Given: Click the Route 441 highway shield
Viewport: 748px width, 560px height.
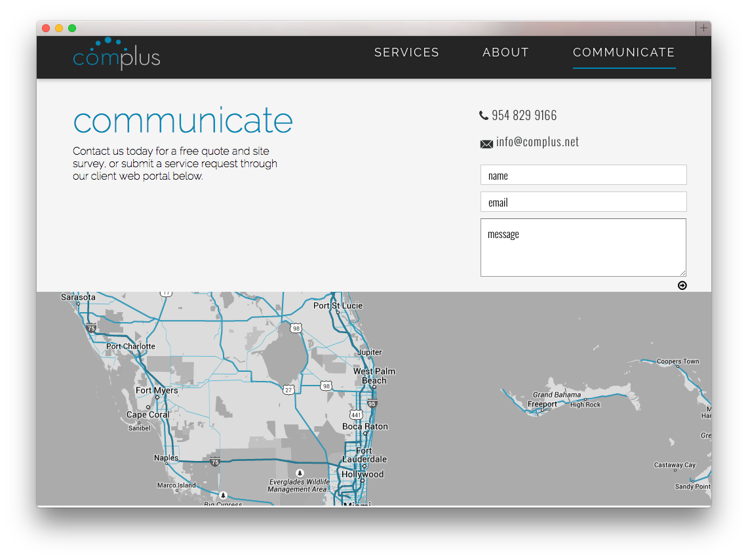Looking at the screenshot, I should coord(356,414).
